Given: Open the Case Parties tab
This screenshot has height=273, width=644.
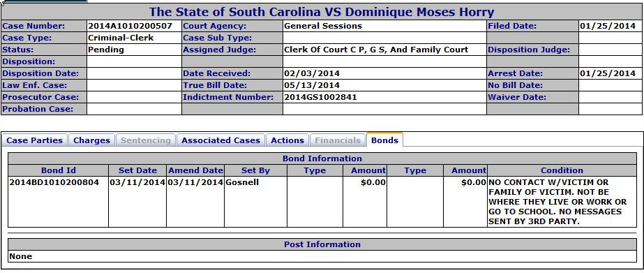Looking at the screenshot, I should (x=34, y=140).
